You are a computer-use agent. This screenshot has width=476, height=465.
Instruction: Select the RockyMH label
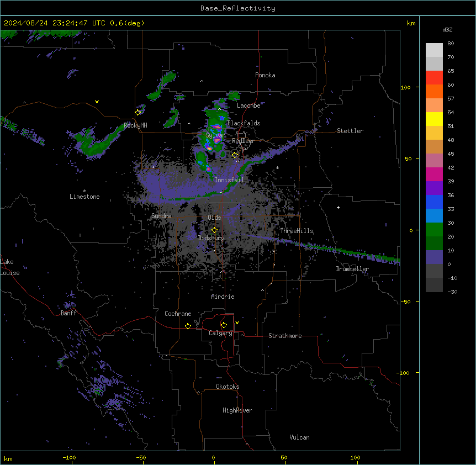[x=135, y=125]
